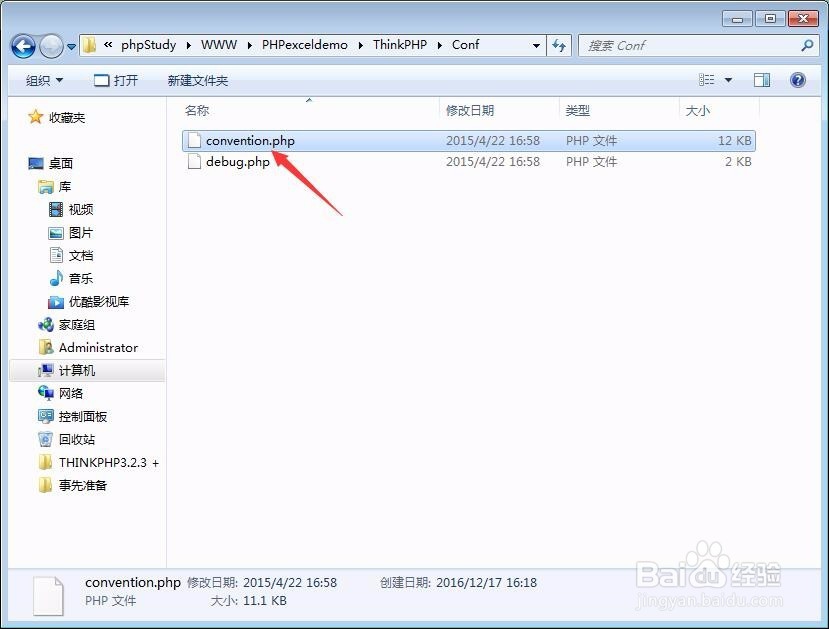Click the Refresh icon in address bar
Viewport: 829px width, 629px height.
[x=559, y=45]
